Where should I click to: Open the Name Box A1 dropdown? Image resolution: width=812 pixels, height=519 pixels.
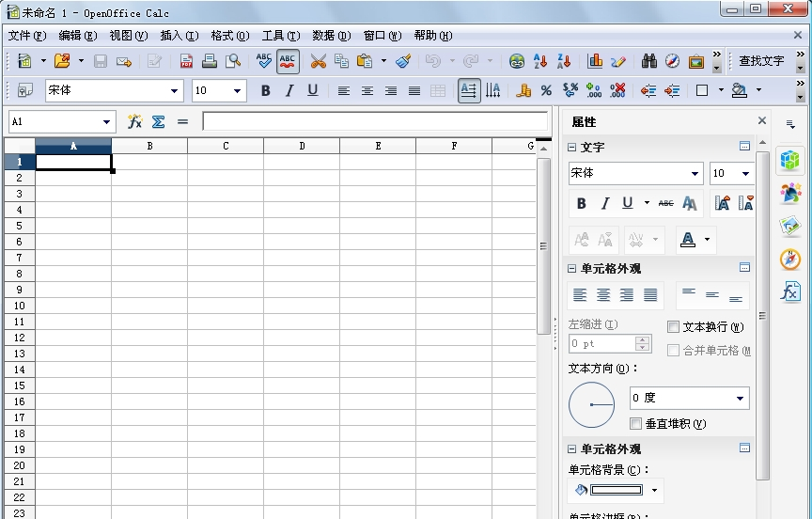click(x=106, y=122)
